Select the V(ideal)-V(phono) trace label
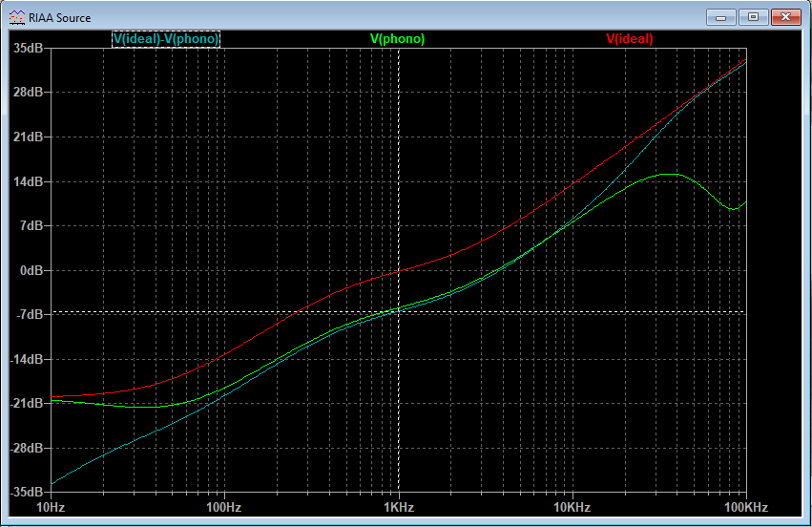This screenshot has width=812, height=527. point(166,39)
